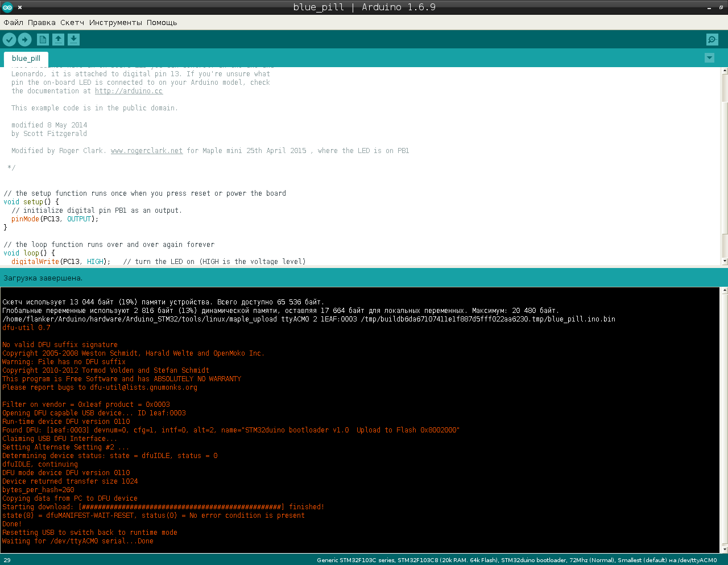
Task: Click the Verify sketch checkmark icon
Action: (x=9, y=39)
